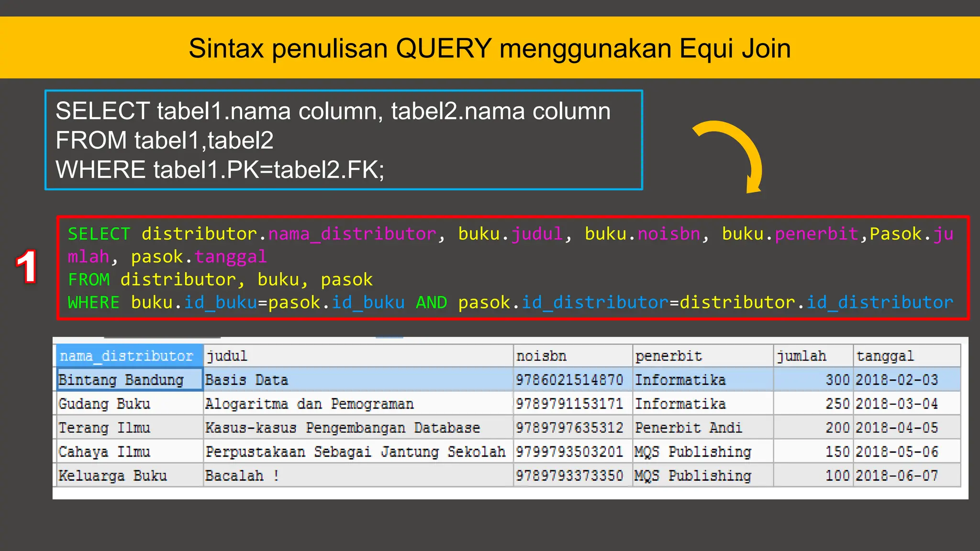The width and height of the screenshot is (980, 551).
Task: Select the Terang Ilmu cell
Action: click(130, 428)
